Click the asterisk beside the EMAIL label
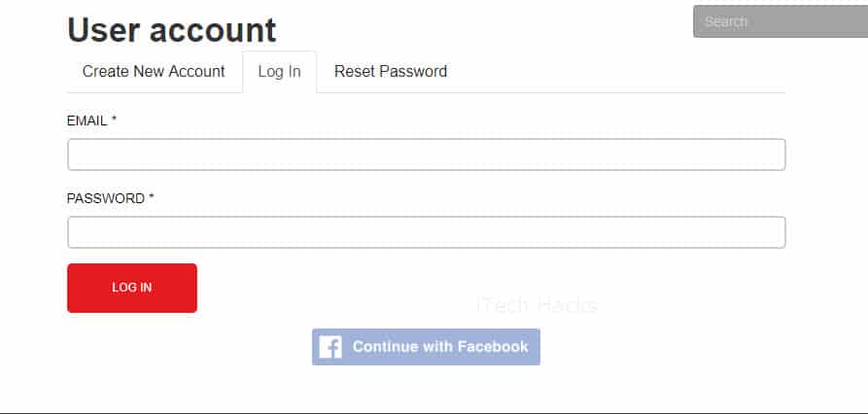 (x=114, y=121)
